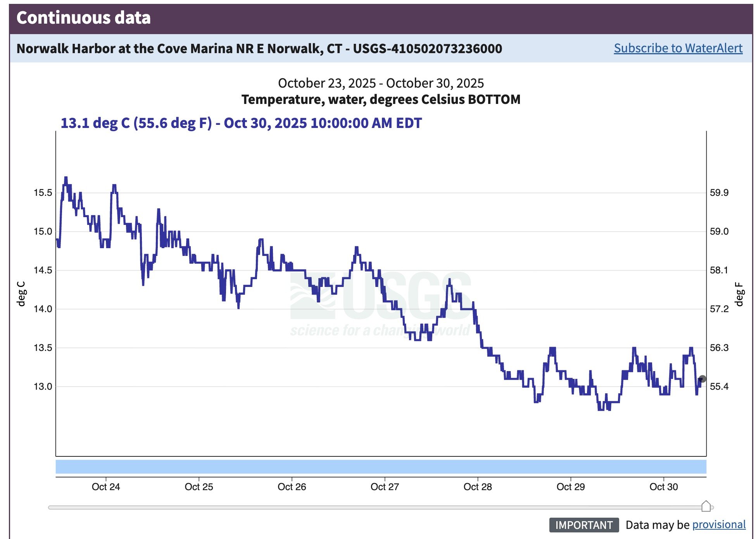Click the Oct 25 date tick label
Screen dimensions: 756x539
click(x=199, y=487)
